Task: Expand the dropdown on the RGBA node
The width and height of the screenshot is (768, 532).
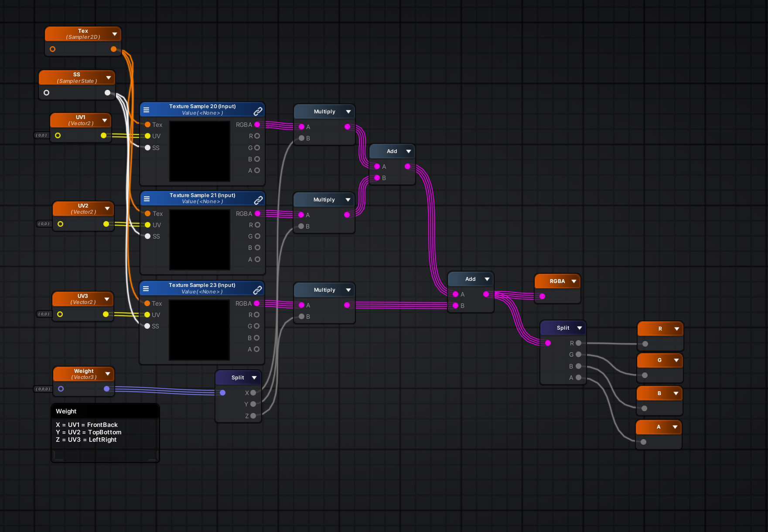Action: pos(574,281)
